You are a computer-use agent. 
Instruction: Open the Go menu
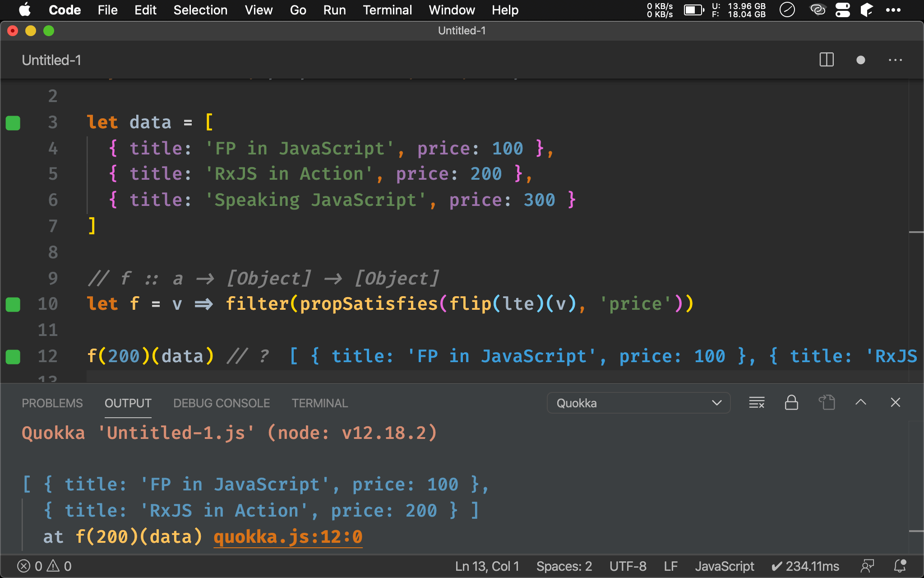coord(298,10)
